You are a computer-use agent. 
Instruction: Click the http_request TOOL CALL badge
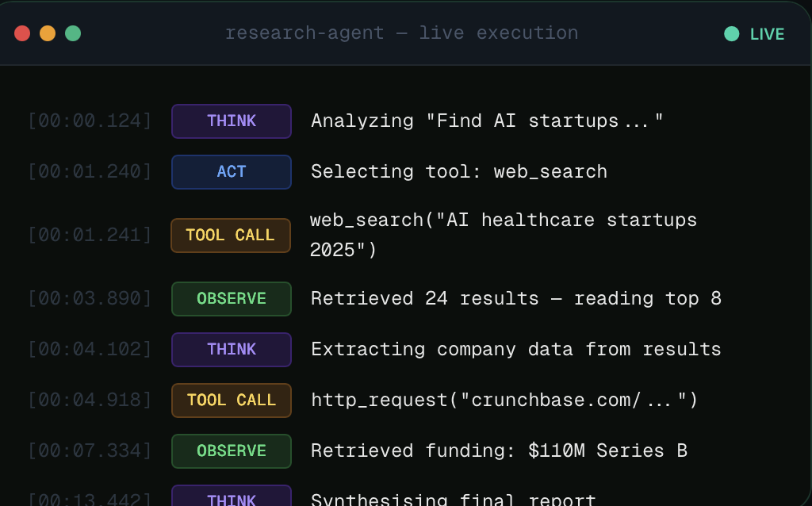pyautogui.click(x=231, y=401)
